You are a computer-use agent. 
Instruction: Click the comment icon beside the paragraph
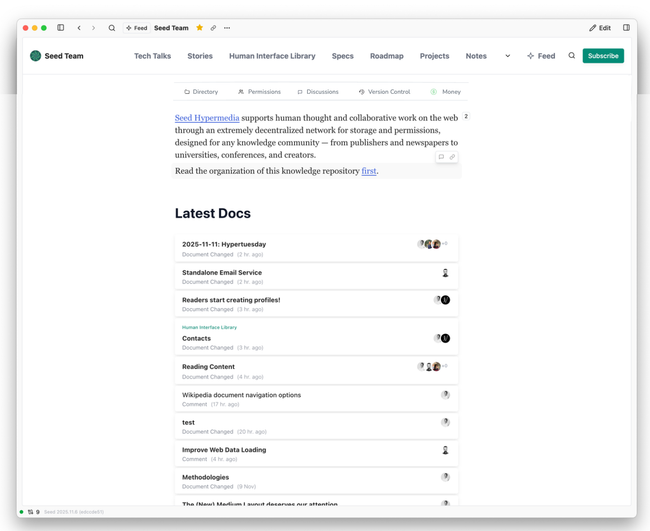click(441, 157)
